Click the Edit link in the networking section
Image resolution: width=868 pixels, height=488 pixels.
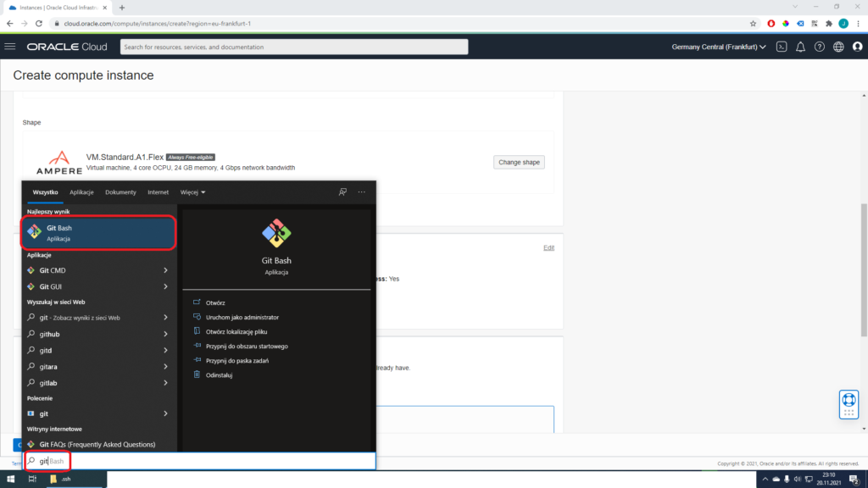[x=548, y=247]
